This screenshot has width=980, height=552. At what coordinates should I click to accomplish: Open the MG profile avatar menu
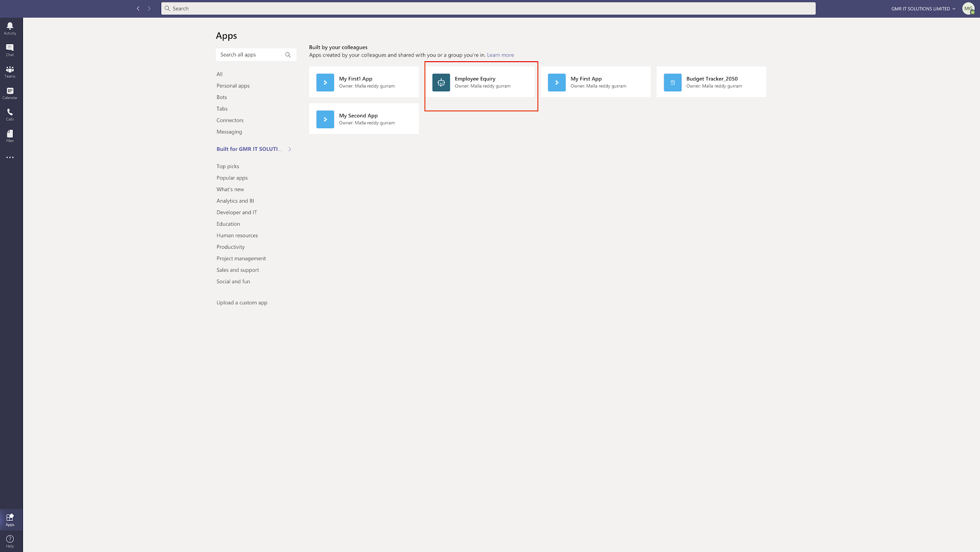(968, 9)
